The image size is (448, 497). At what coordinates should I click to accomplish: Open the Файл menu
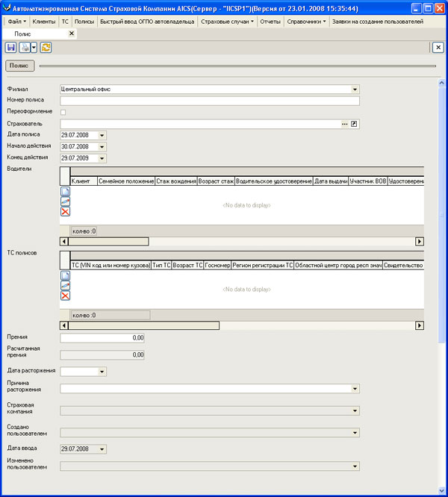coord(16,22)
